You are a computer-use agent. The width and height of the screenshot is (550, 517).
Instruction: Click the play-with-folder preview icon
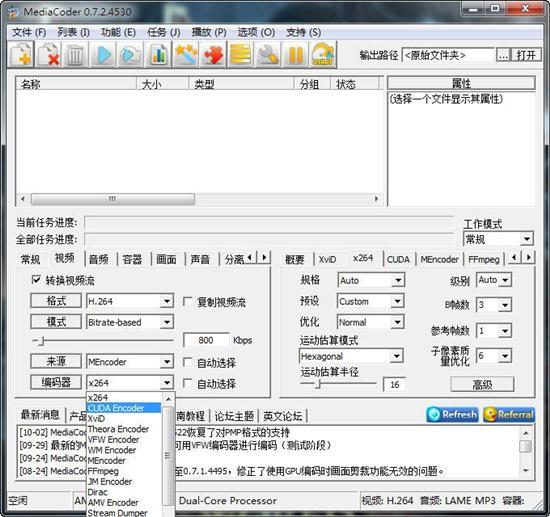(131, 54)
